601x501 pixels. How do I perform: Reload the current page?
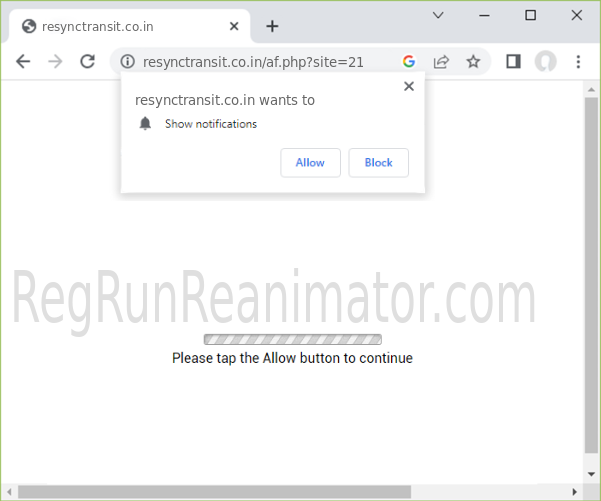click(87, 62)
